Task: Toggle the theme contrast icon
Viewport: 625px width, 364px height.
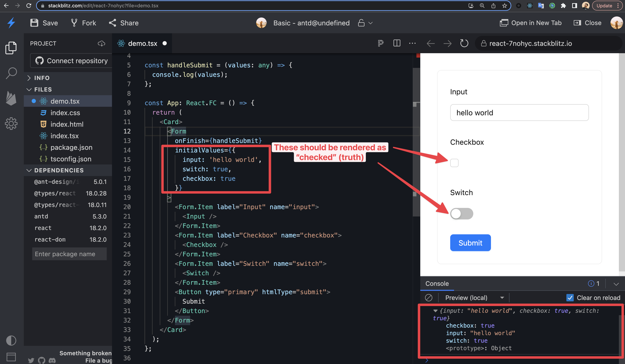Action: 11,340
